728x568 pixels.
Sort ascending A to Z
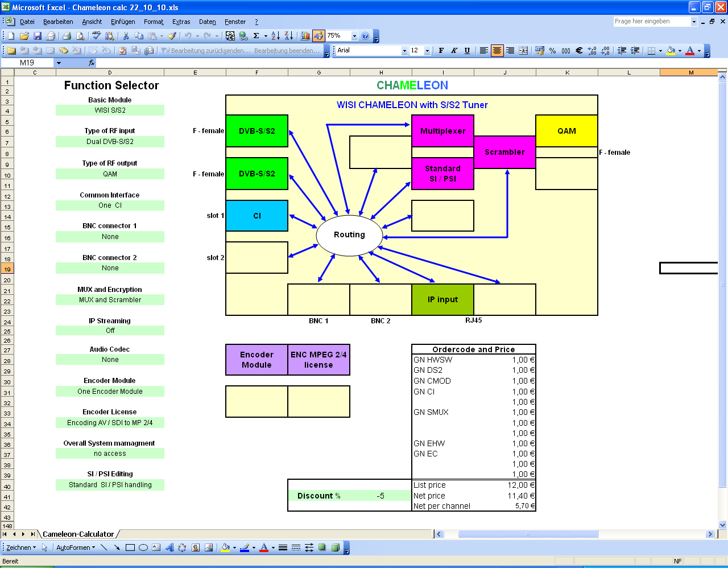pyautogui.click(x=275, y=36)
